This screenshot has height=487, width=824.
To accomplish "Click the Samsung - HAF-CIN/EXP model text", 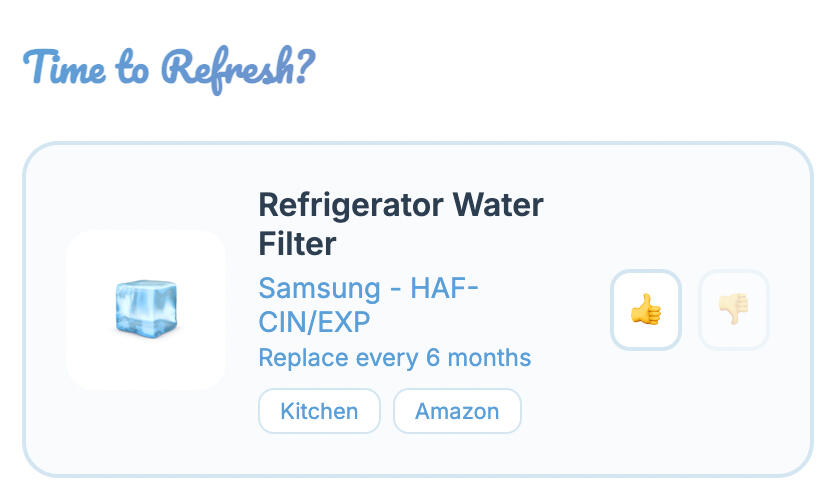I will [x=367, y=305].
